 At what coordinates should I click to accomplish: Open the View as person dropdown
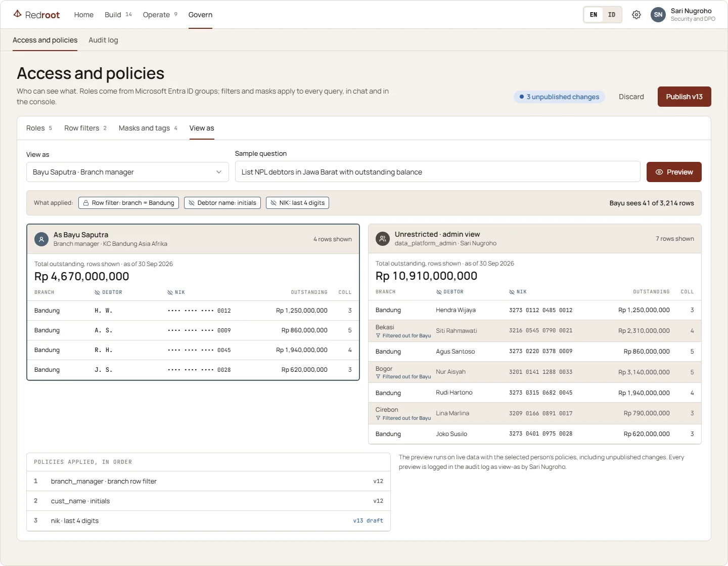coord(127,172)
